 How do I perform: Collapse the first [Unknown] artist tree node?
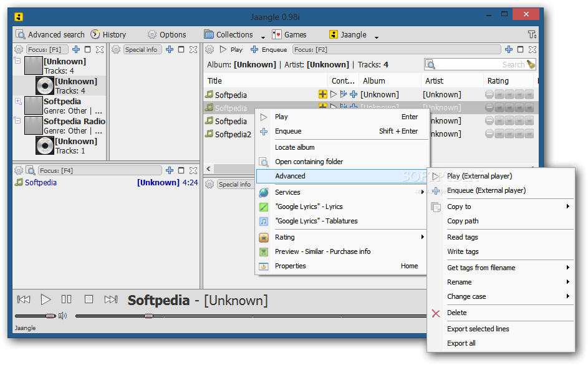[x=17, y=61]
